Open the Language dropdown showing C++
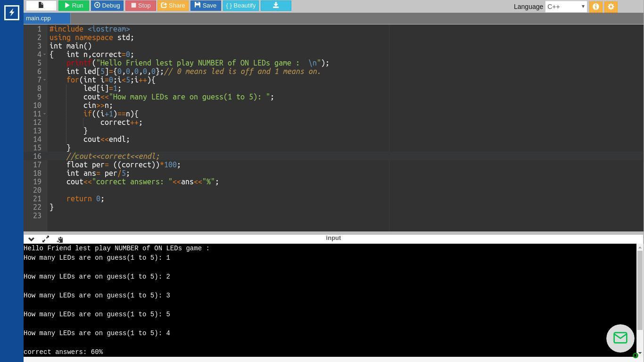The image size is (644, 362). (x=566, y=7)
